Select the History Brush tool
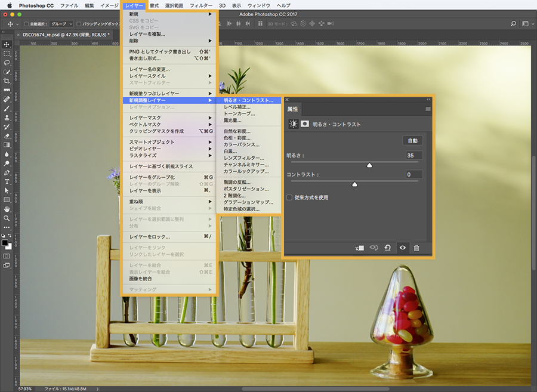 [7, 126]
